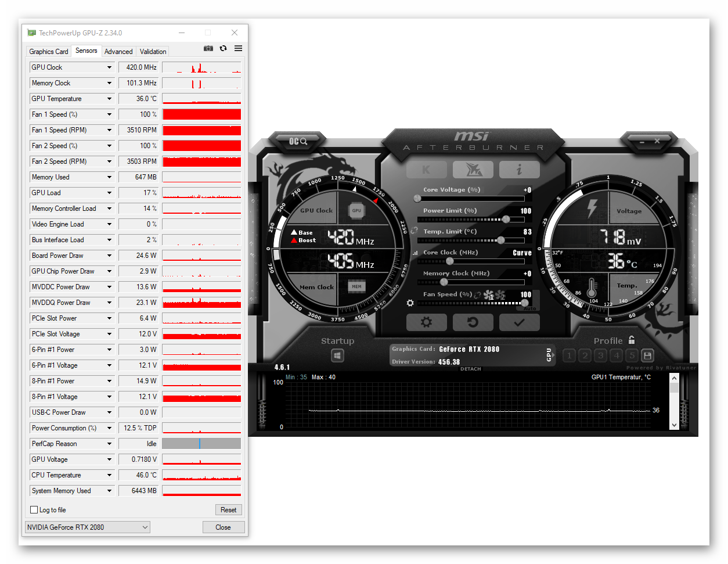Screen dimensions: 728x564
Task: Open Memory Used sensor dropdown
Action: coord(109,177)
